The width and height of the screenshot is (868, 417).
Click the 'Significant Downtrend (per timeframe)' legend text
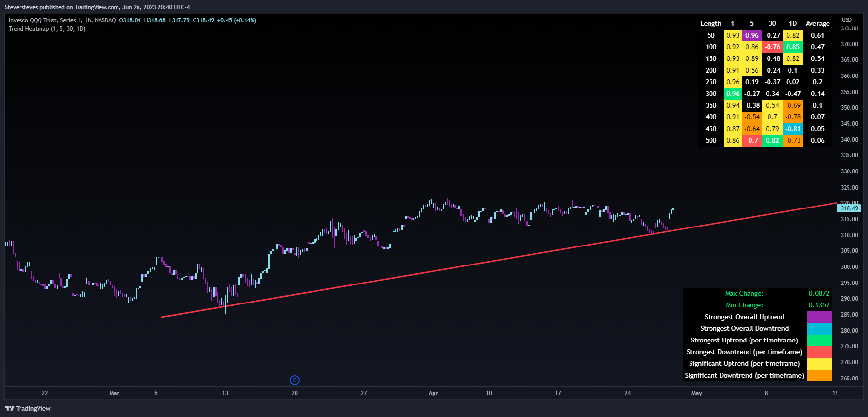tap(744, 375)
